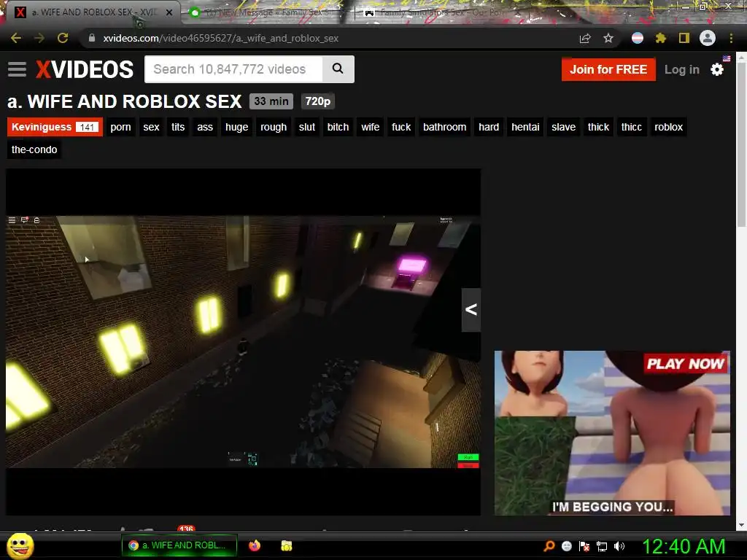747x560 pixels.
Task: Select the 'wife' tag
Action: coord(370,127)
